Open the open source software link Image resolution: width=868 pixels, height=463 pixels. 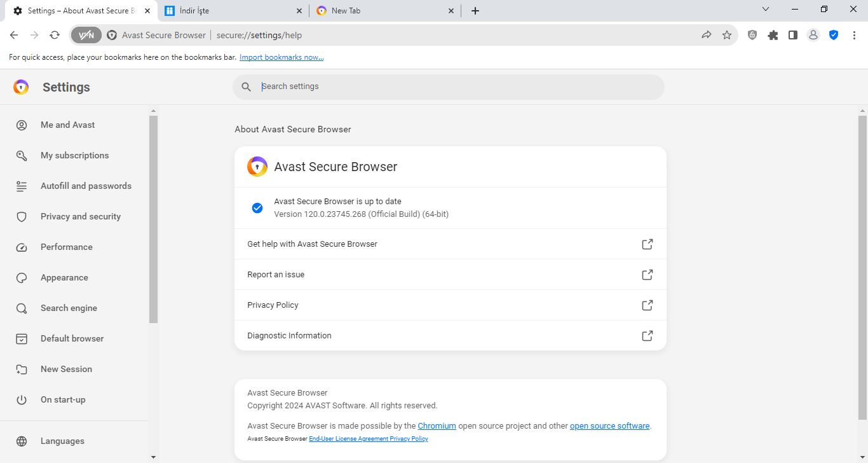point(609,426)
